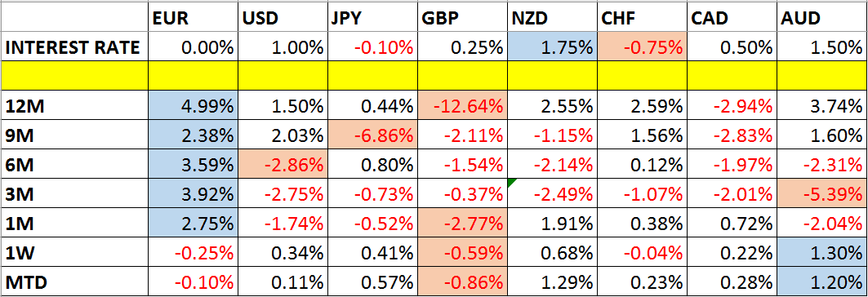Click the yellow cell under the USD column

[x=283, y=76]
